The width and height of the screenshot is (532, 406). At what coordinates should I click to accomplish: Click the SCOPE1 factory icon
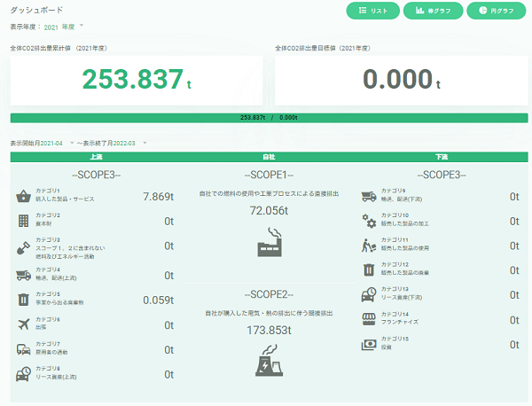coord(270,242)
